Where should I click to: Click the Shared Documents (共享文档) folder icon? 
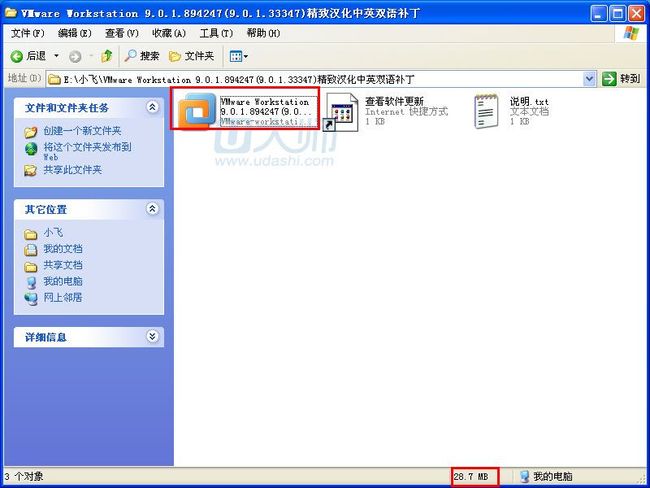tap(30, 267)
